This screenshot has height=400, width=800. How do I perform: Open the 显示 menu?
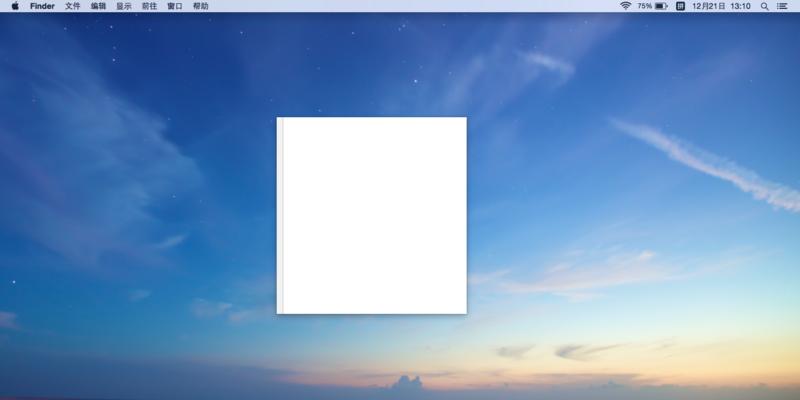pos(124,6)
